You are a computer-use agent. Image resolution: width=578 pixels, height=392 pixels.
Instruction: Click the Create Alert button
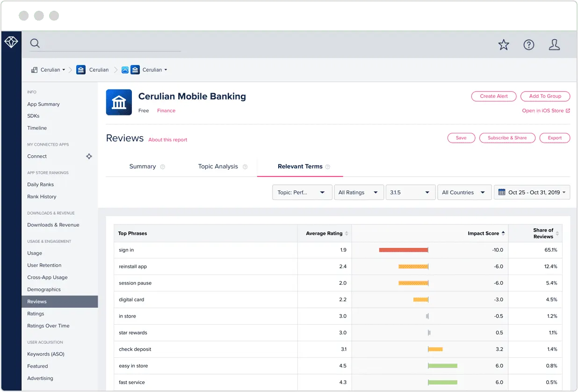pos(494,96)
